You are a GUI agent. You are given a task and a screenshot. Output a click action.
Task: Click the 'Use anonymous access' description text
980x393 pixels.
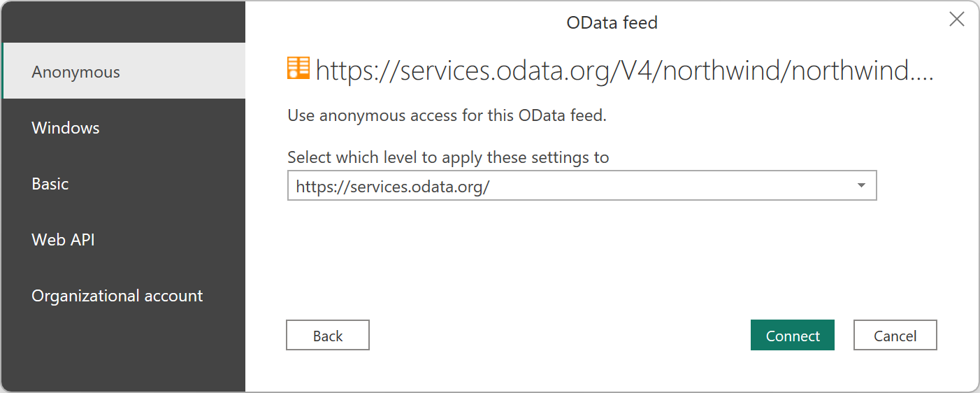pos(447,115)
